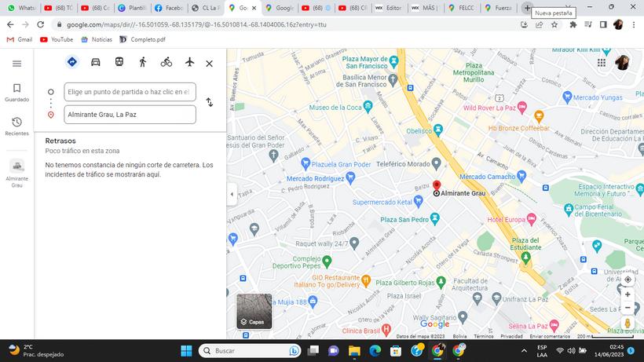The height and width of the screenshot is (362, 644).
Task: Open the Completo.pdf bookmark
Action: click(x=142, y=39)
